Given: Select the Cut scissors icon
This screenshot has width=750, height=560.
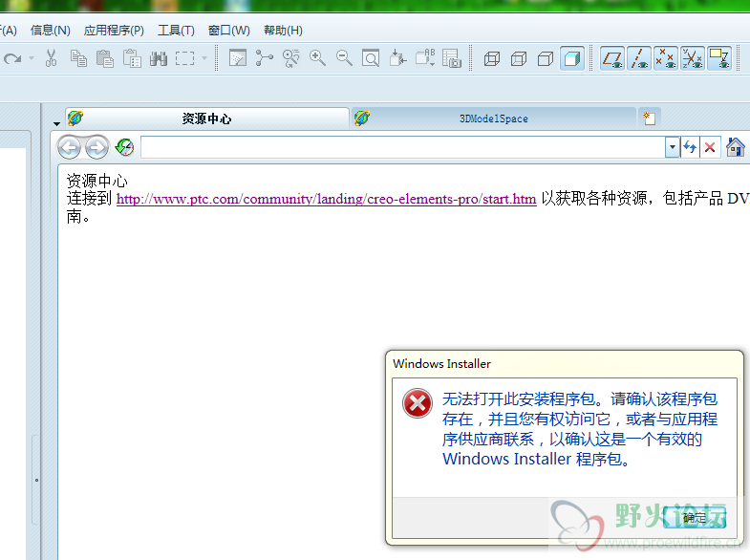Looking at the screenshot, I should [51, 58].
